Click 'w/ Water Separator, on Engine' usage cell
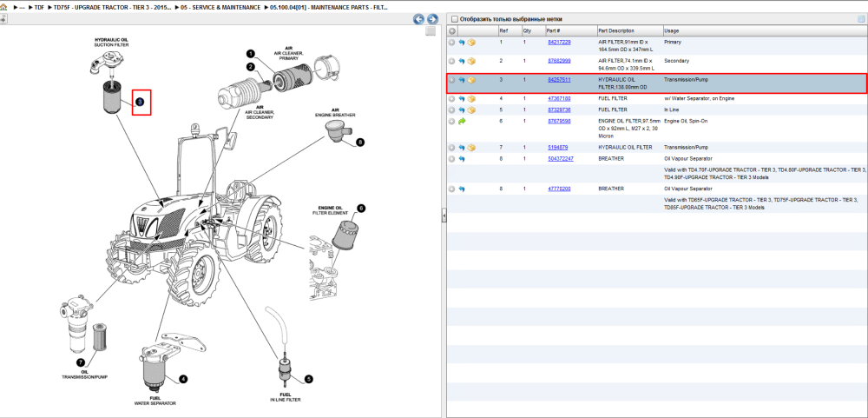Viewport: 868px width, 418px height. (700, 99)
